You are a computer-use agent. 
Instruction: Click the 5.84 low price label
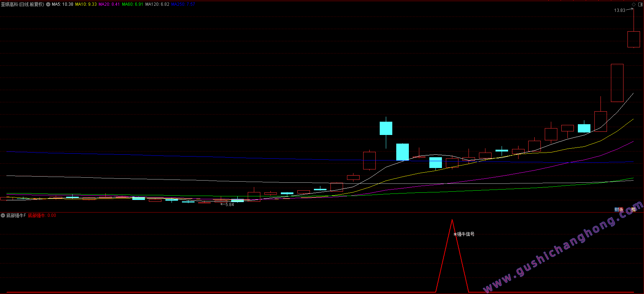[229, 205]
